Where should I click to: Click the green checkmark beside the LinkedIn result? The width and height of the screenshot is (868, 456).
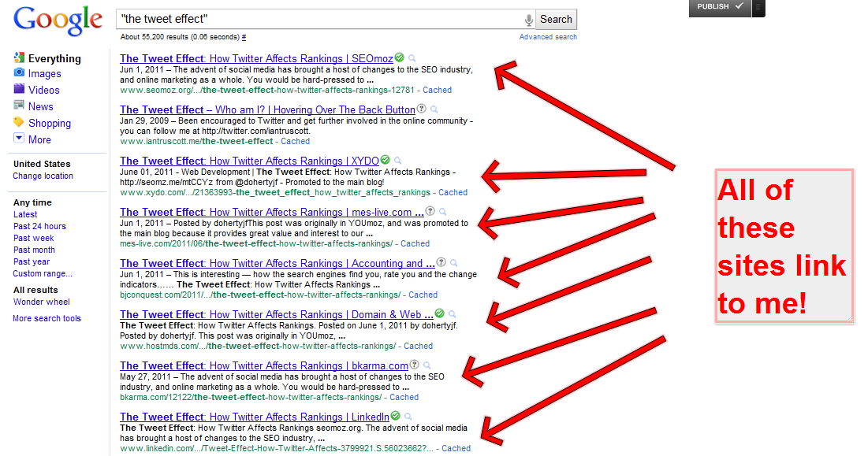click(x=395, y=416)
